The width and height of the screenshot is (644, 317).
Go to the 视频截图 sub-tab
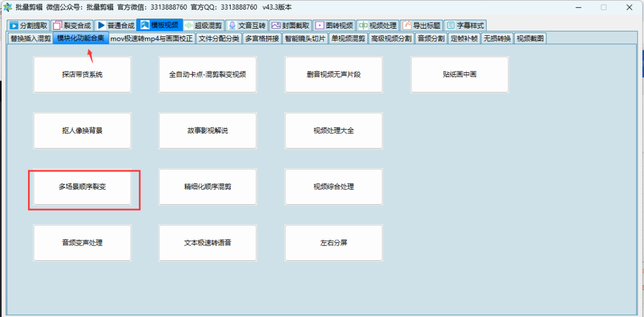(x=530, y=39)
